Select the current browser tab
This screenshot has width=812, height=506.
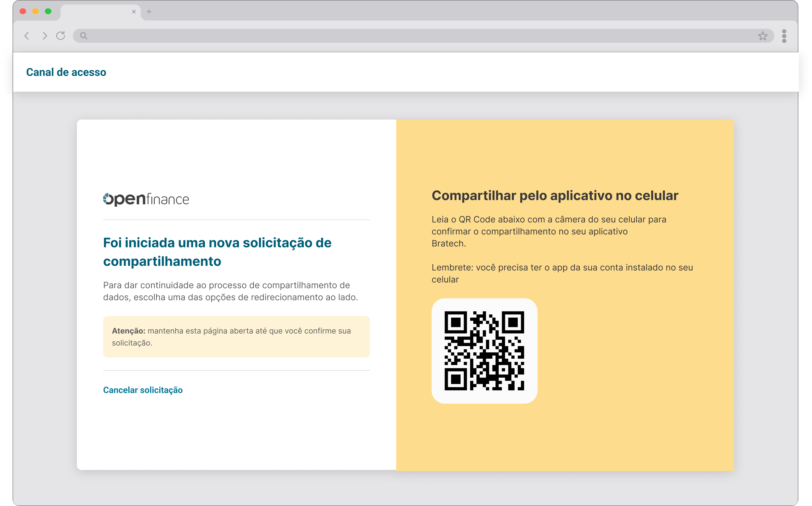point(100,12)
